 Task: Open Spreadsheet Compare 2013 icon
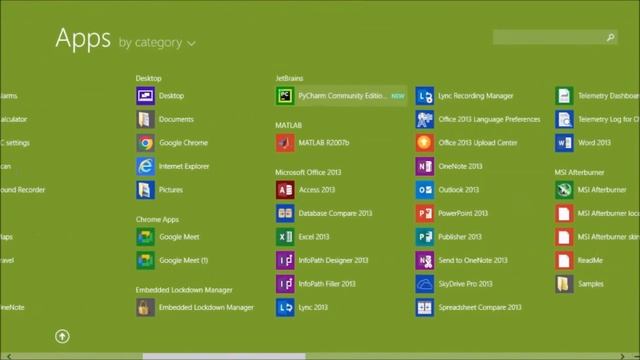(424, 307)
